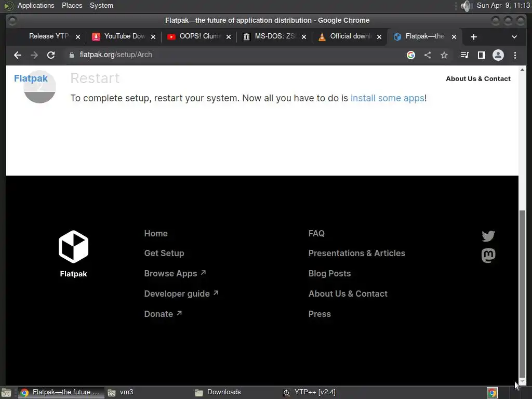Viewport: 532px width, 399px height.
Task: Switch to the Official downl VLC tab
Action: 350,36
